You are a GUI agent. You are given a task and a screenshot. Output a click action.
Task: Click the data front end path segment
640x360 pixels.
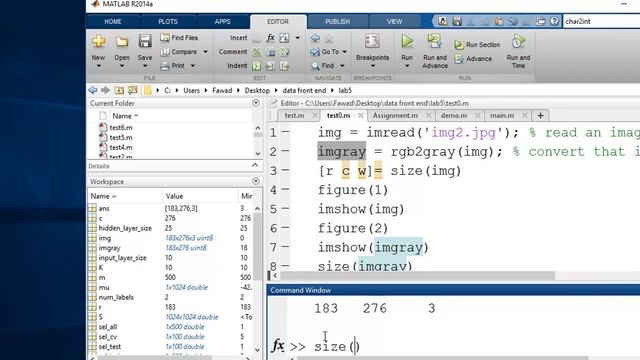pyautogui.click(x=304, y=90)
